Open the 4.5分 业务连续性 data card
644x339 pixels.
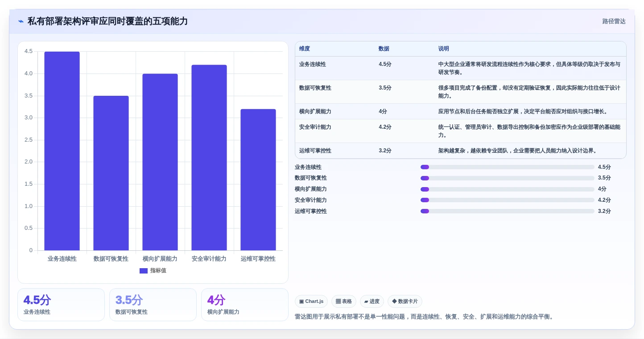(61, 305)
